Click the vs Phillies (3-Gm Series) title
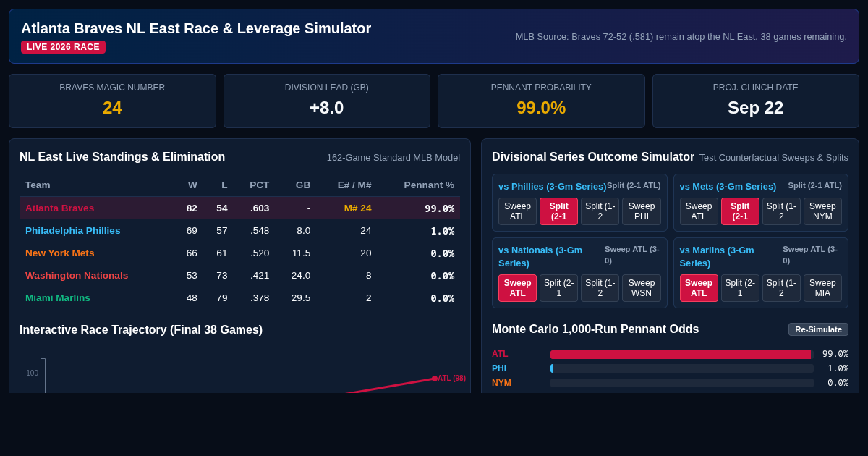 [x=553, y=186]
